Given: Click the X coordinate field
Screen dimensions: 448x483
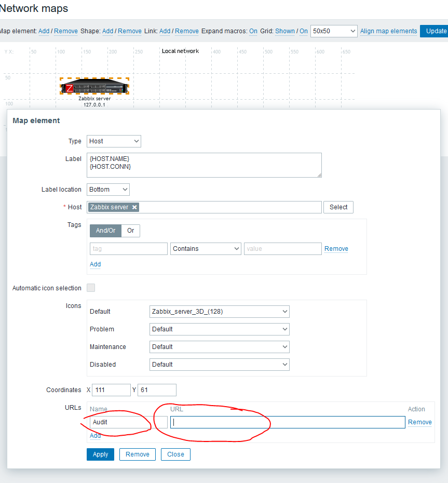Looking at the screenshot, I should [x=111, y=390].
